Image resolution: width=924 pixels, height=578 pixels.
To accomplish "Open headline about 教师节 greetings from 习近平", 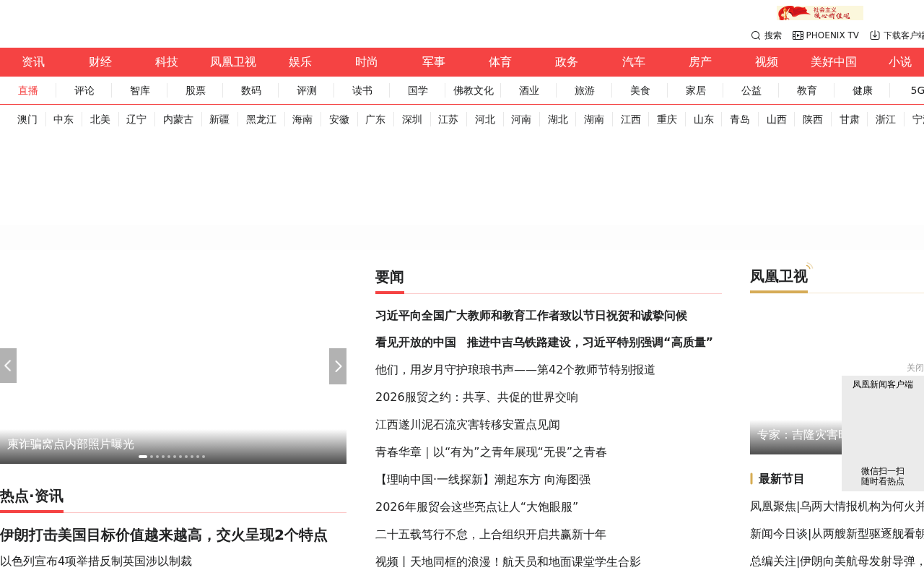I will pos(531,316).
